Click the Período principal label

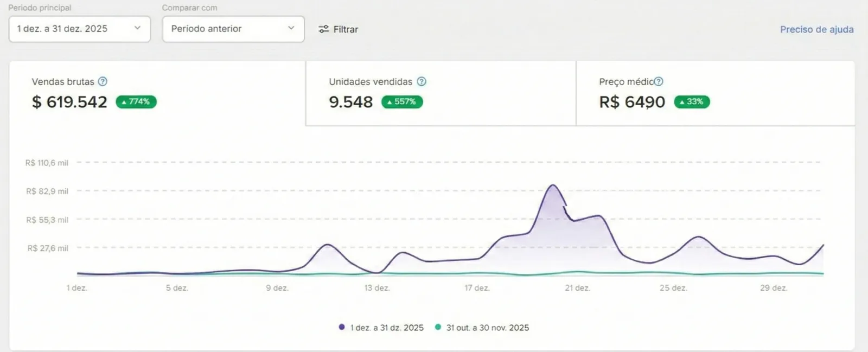click(x=40, y=8)
